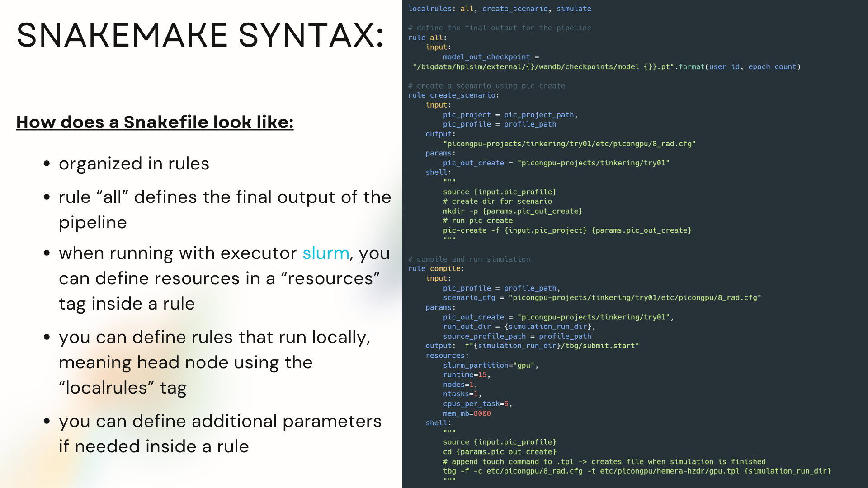
Task: Click the checkpoint path string with '.format(user_id, epoch_count)'
Action: (x=607, y=67)
